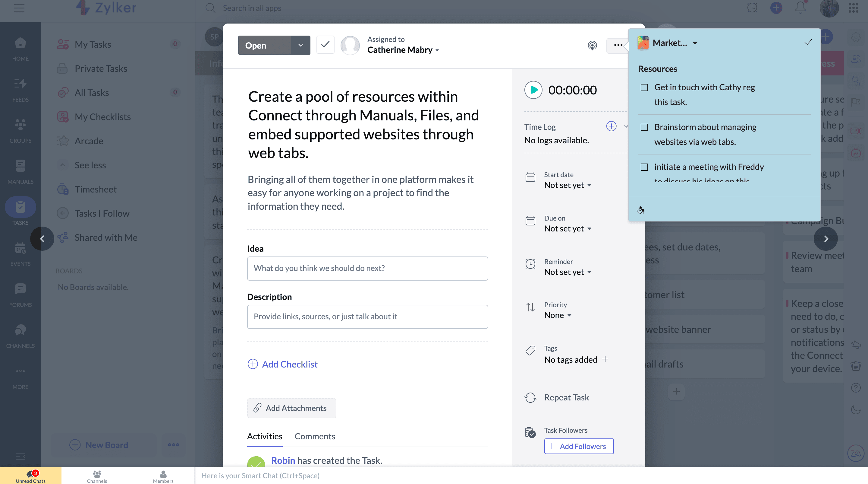Switch to the Comments tab
Image resolution: width=868 pixels, height=484 pixels.
[x=314, y=436]
